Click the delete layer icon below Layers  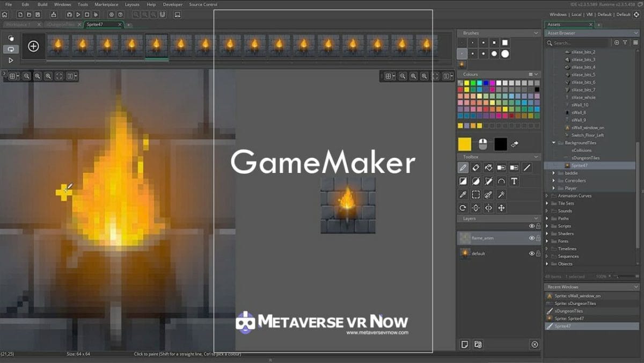[x=535, y=344]
